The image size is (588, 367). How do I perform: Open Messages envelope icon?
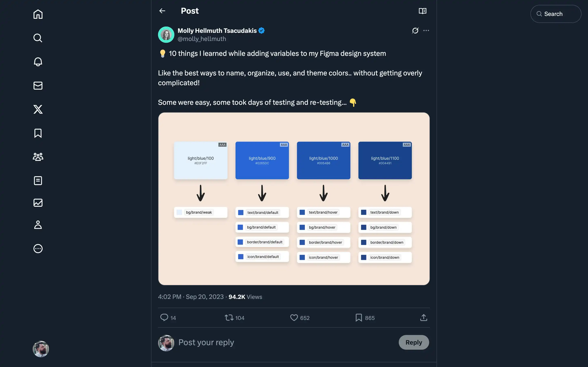38,85
